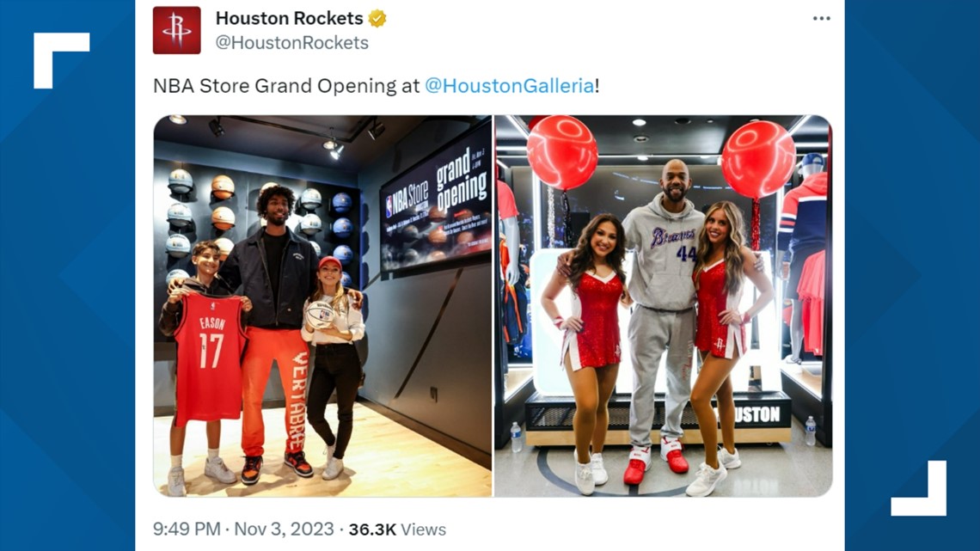980x551 pixels.
Task: Open the @HoustonRockets handle
Action: click(292, 42)
